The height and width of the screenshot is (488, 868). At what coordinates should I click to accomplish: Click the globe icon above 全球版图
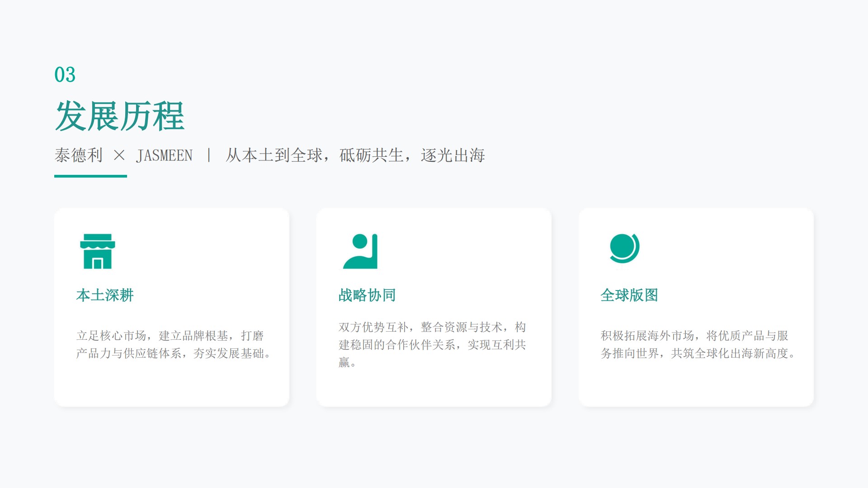click(x=624, y=249)
